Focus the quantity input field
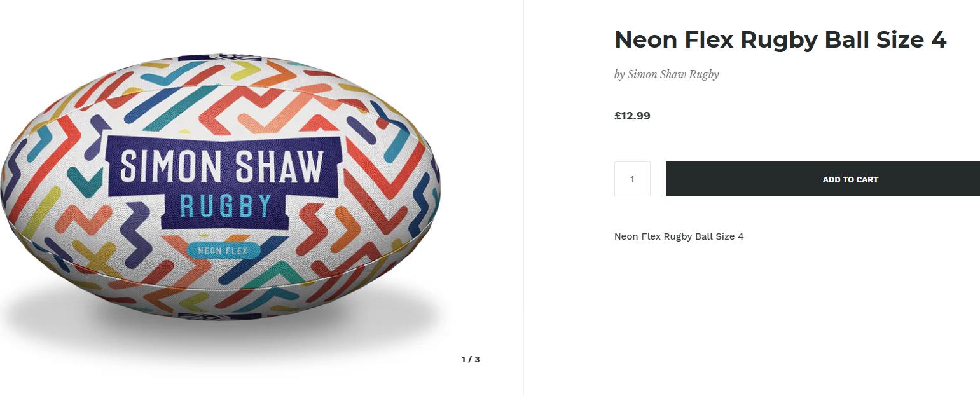980x396 pixels. click(x=632, y=179)
